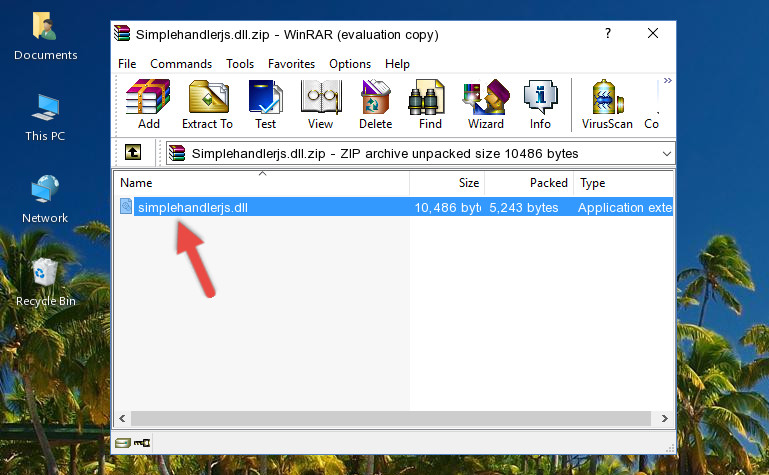
Task: Click horizontal scrollbar left arrow
Action: (123, 418)
